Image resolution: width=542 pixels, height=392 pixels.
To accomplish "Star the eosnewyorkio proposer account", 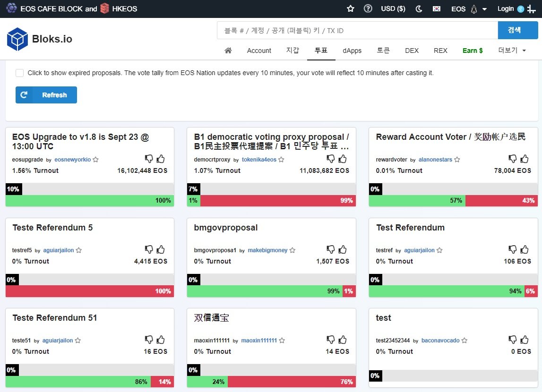I will coord(96,160).
